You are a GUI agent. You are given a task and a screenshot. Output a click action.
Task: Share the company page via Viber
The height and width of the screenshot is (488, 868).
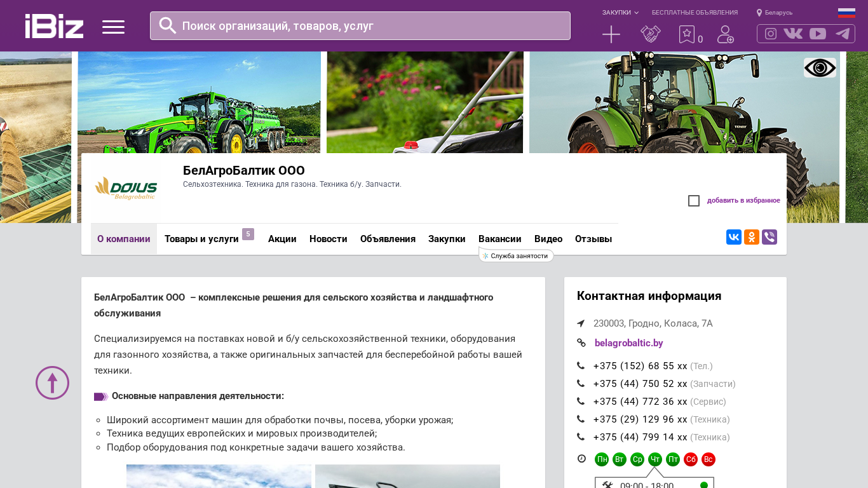[x=770, y=237]
